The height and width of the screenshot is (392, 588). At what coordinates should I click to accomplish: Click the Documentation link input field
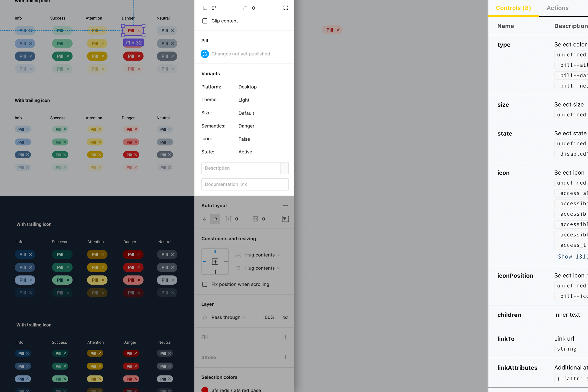[x=245, y=184]
